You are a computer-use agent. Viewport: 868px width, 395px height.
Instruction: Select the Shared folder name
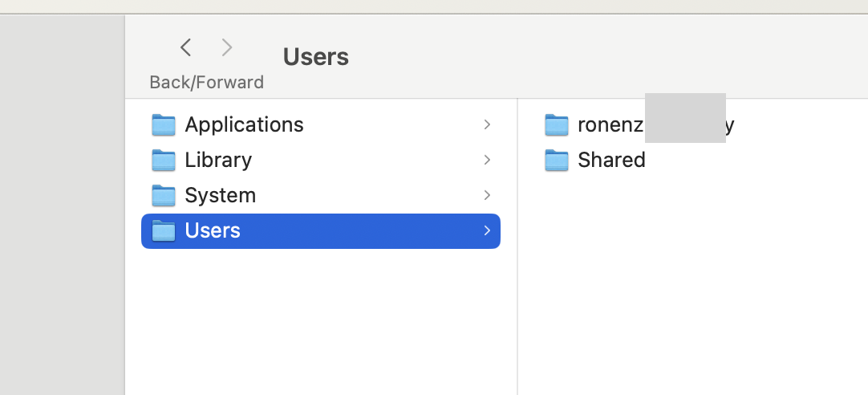point(611,160)
